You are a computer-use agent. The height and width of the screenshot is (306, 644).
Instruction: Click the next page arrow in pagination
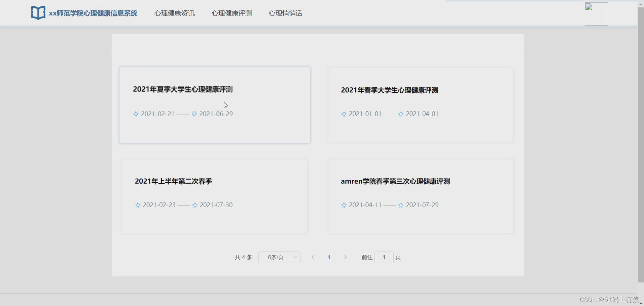point(345,257)
